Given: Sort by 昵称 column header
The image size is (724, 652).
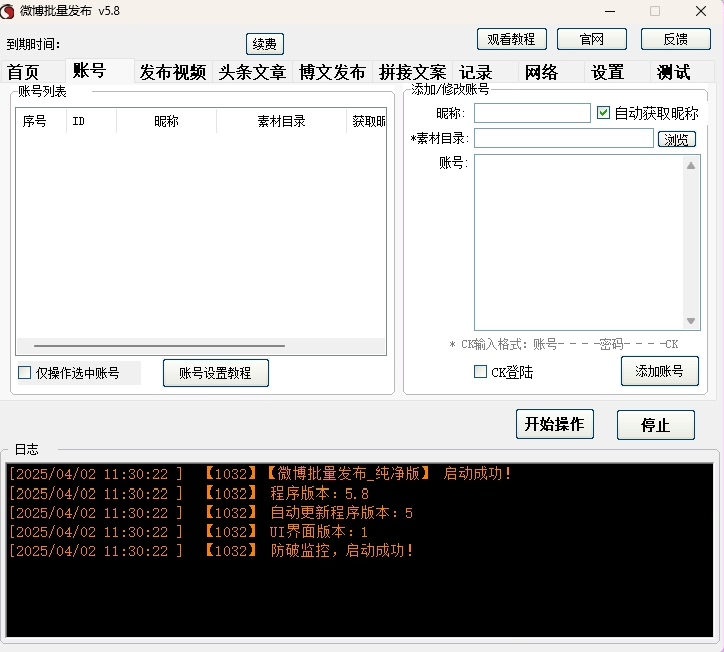Looking at the screenshot, I should coord(166,121).
